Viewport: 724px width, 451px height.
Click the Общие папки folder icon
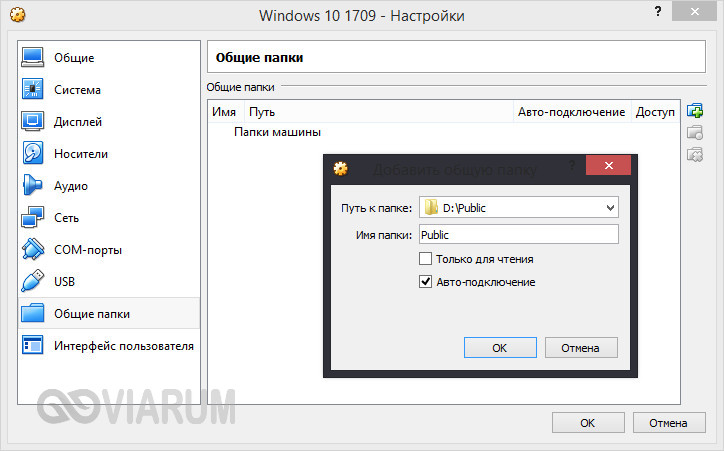click(33, 313)
